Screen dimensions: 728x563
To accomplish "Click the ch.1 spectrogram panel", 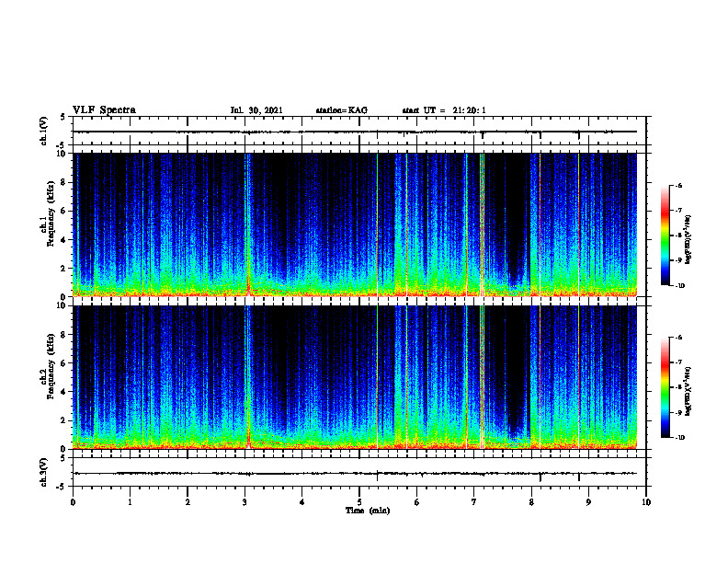I will pos(355,224).
